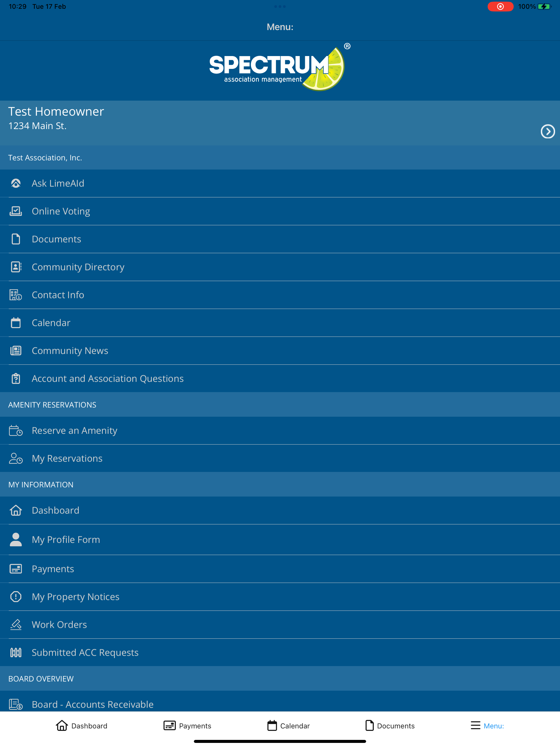Tap the screen recording indicator in status bar

coord(500,6)
